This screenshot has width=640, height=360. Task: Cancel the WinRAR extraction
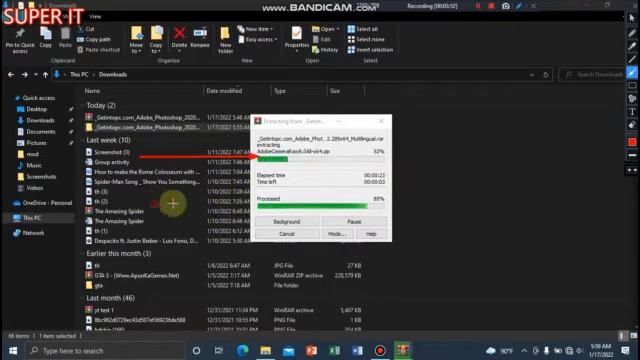[x=287, y=234]
